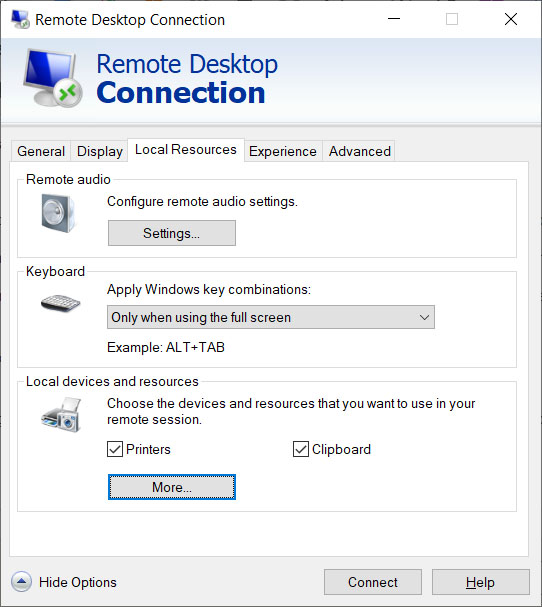Click the dropdown chevron arrow

pyautogui.click(x=424, y=317)
